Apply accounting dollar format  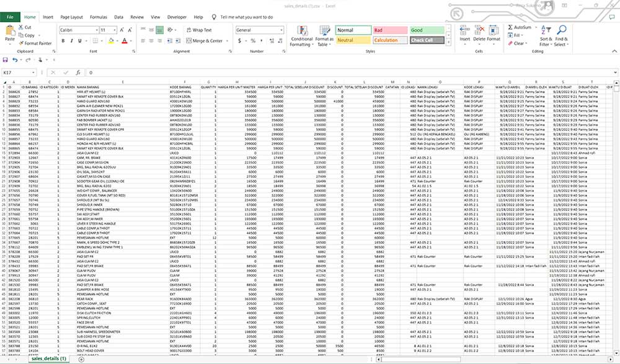pos(239,41)
